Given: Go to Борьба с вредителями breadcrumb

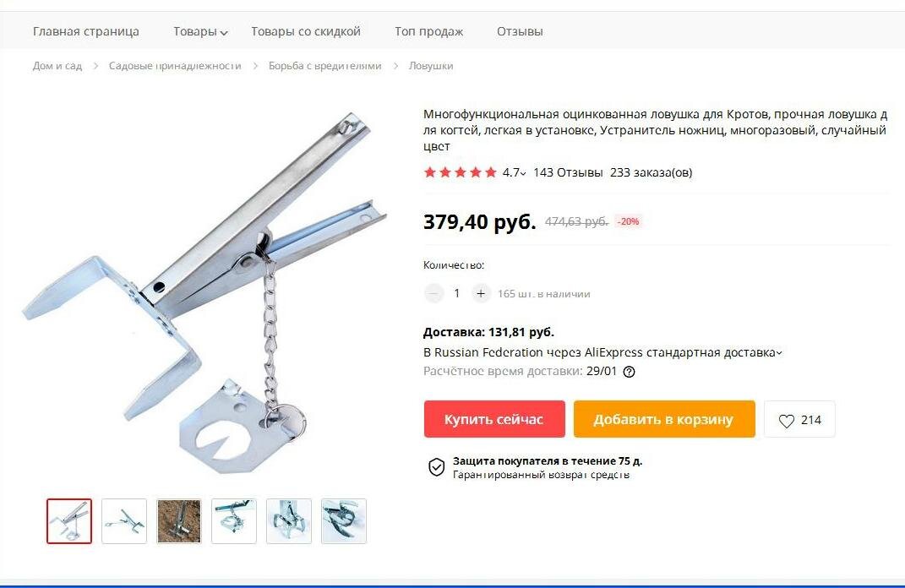Looking at the screenshot, I should pyautogui.click(x=325, y=66).
